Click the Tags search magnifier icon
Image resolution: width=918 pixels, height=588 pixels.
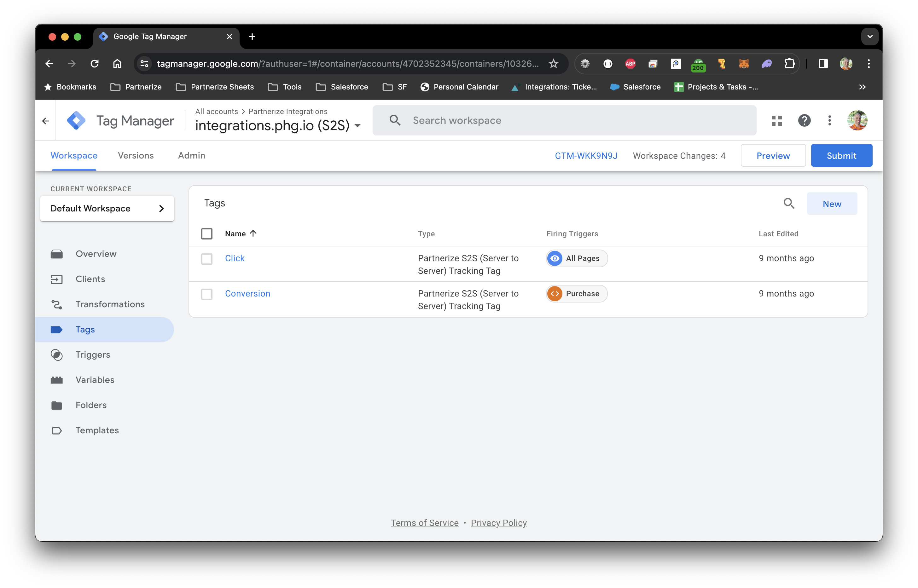[789, 204]
